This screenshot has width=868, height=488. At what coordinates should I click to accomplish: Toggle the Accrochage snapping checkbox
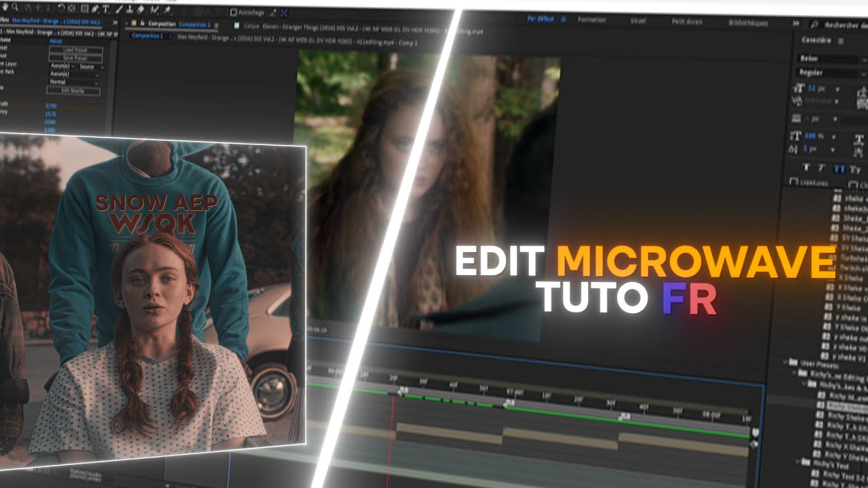click(x=233, y=12)
